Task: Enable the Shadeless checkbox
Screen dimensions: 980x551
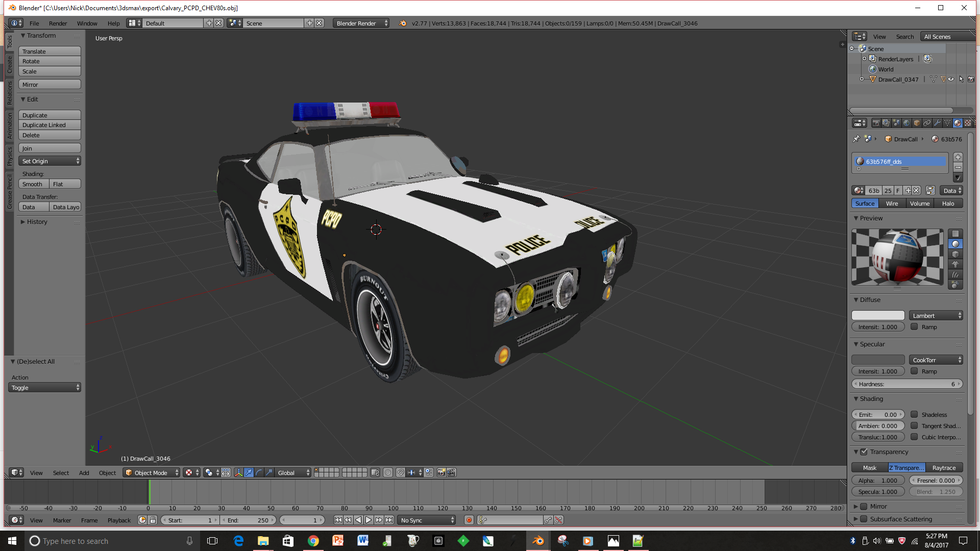Action: pyautogui.click(x=915, y=415)
